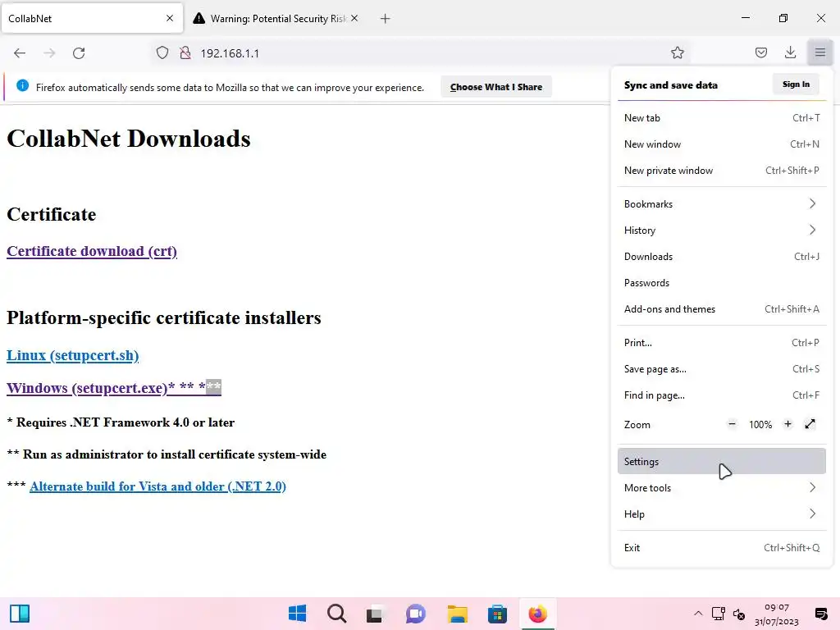840x630 pixels.
Task: Close the CollabNet tab
Action: pyautogui.click(x=170, y=18)
